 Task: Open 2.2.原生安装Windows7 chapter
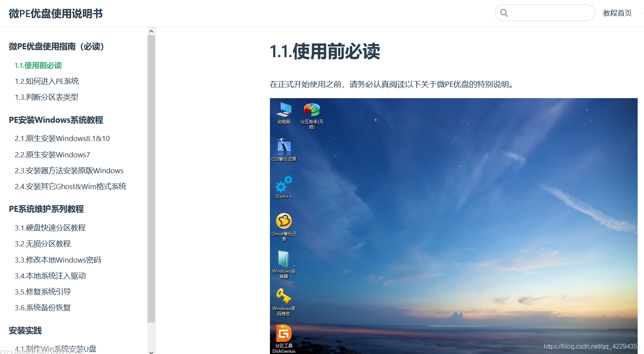[x=52, y=155]
